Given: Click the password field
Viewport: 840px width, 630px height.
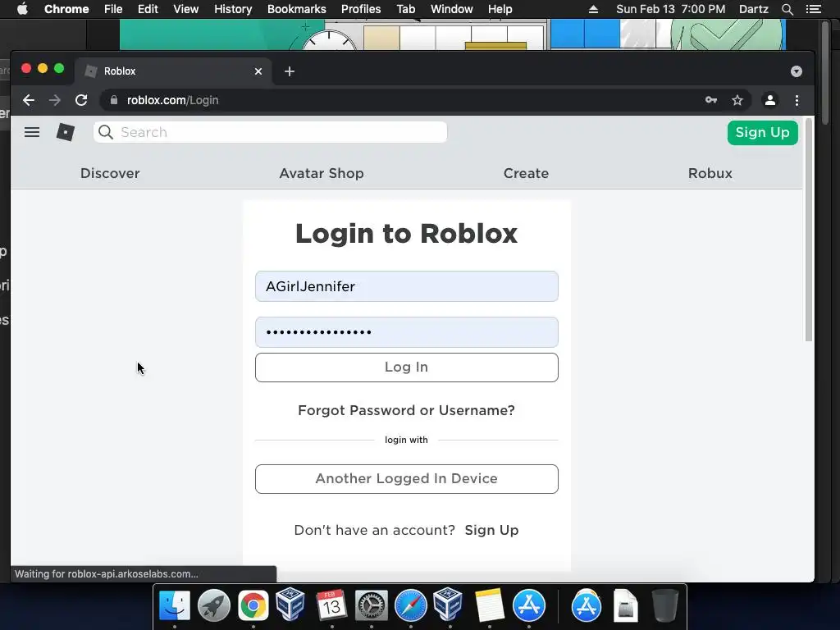Looking at the screenshot, I should [x=407, y=332].
